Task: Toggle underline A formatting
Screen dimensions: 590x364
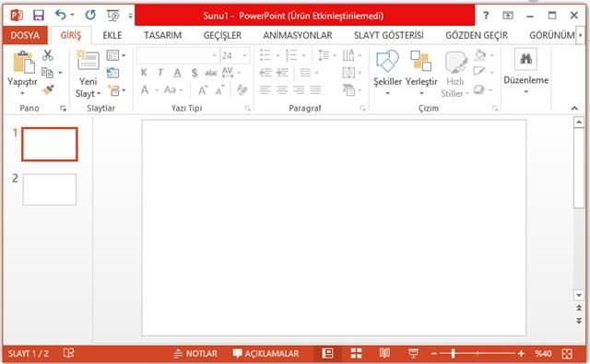Action: coord(177,73)
